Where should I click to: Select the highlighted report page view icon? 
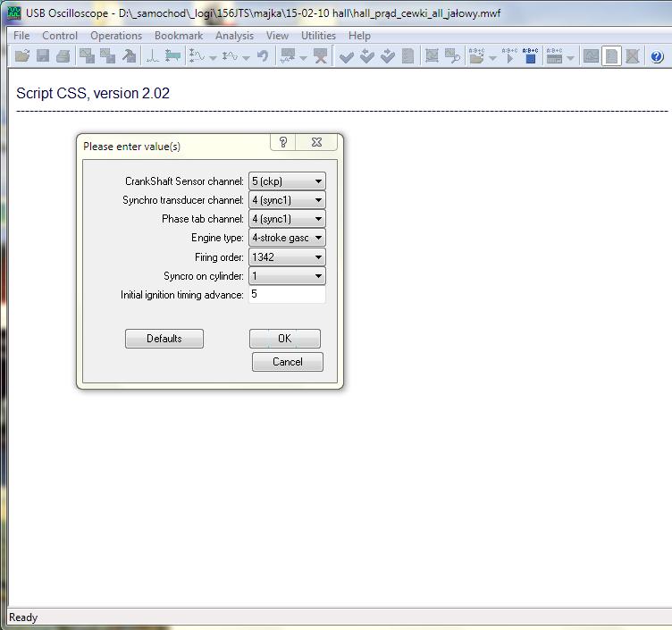[x=611, y=56]
